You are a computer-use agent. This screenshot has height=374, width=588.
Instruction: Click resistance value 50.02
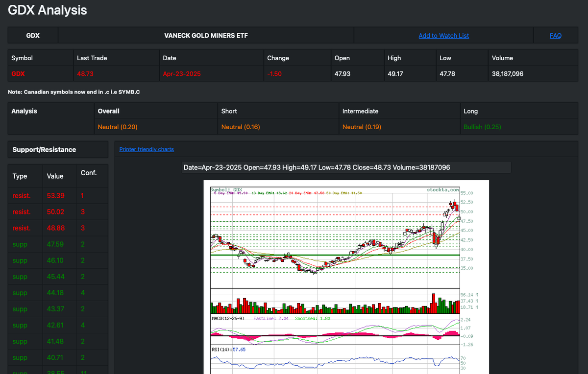coord(55,212)
